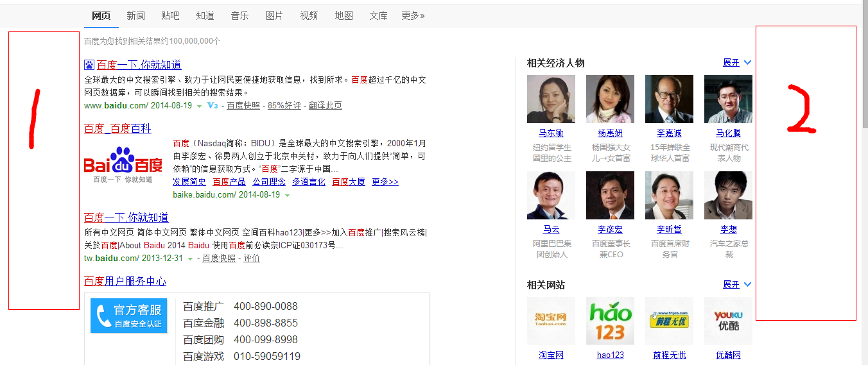The image size is (868, 365).
Task: Open the 发展简史 sublink
Action: tap(189, 182)
